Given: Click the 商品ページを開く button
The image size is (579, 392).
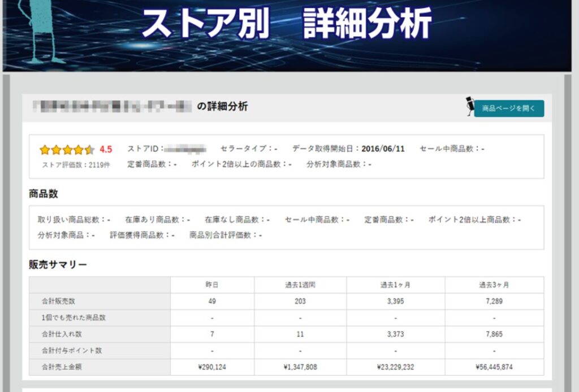Looking at the screenshot, I should [x=508, y=108].
